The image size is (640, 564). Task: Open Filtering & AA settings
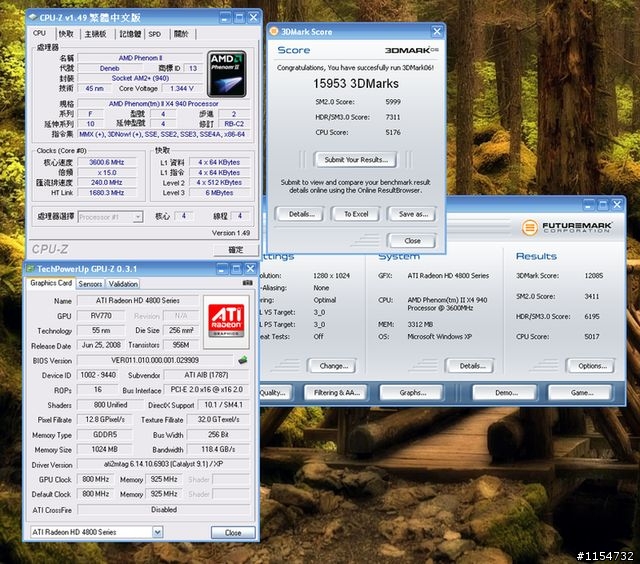(x=336, y=393)
